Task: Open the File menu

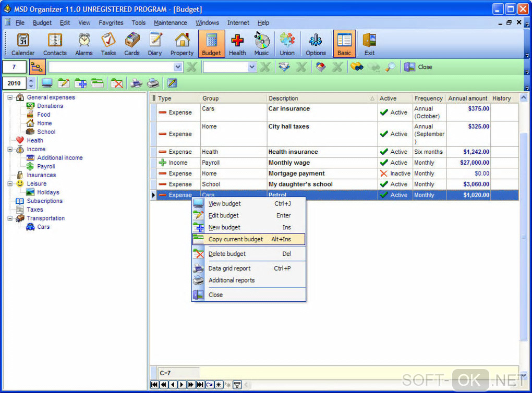Action: [x=20, y=23]
